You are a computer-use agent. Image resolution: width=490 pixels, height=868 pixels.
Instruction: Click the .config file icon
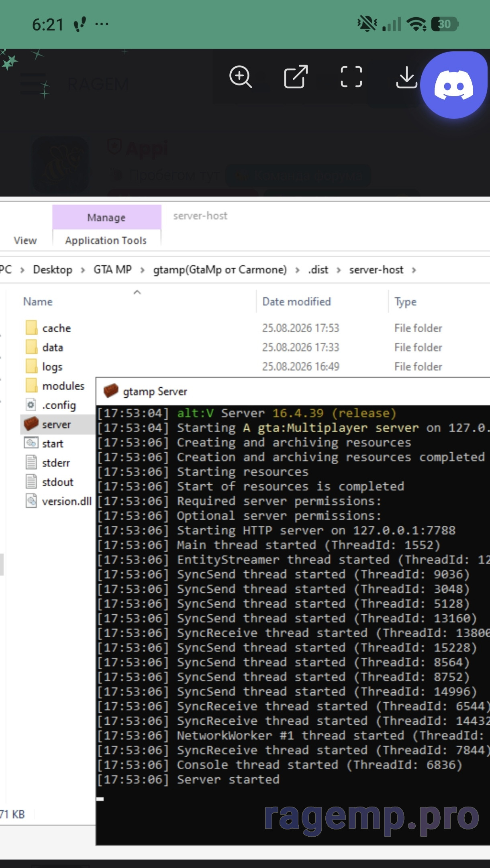(x=31, y=405)
